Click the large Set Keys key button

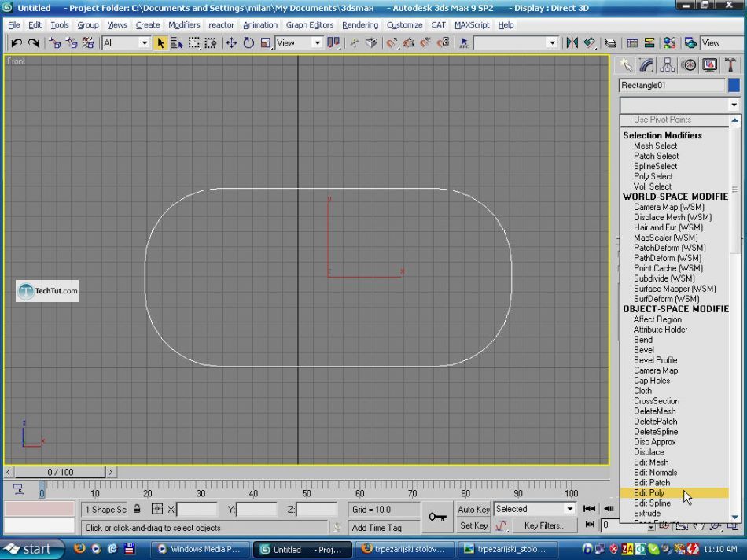click(x=437, y=517)
